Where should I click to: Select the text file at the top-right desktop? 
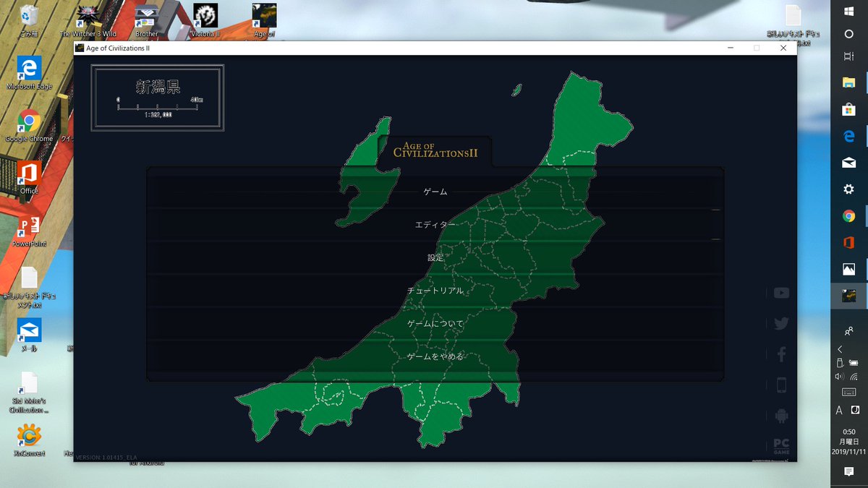point(793,25)
